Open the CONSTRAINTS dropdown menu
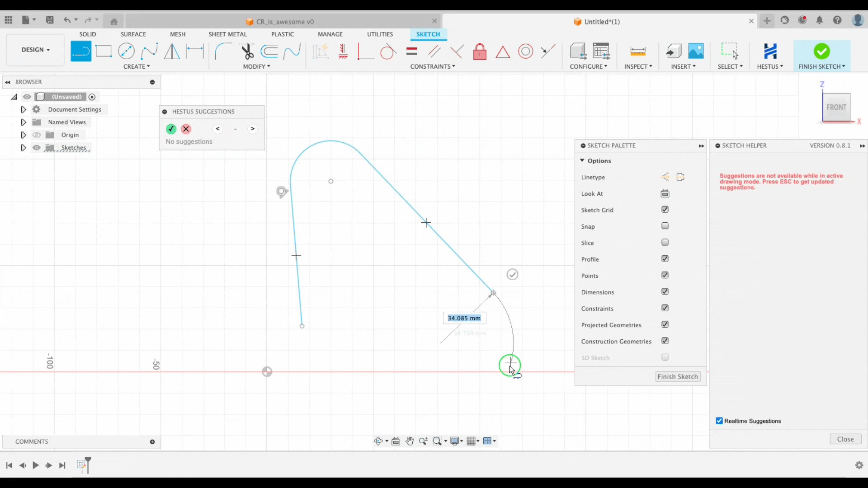Image resolution: width=868 pixels, height=488 pixels. (x=433, y=66)
